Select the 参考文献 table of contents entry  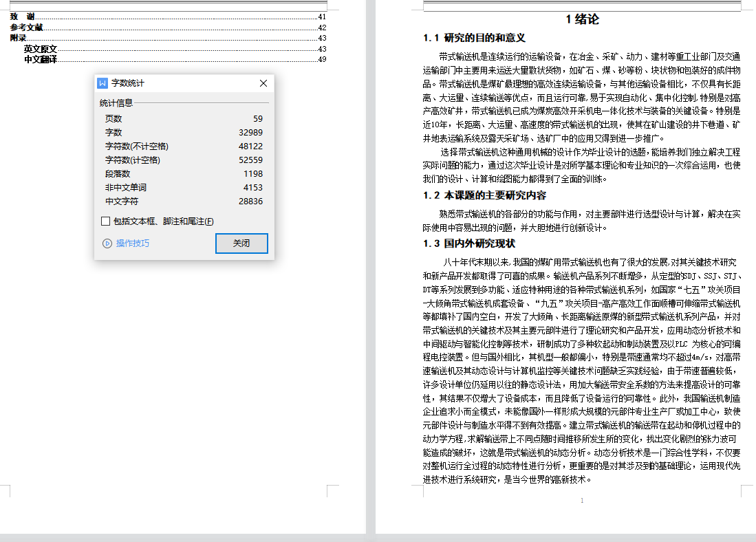pyautogui.click(x=26, y=28)
